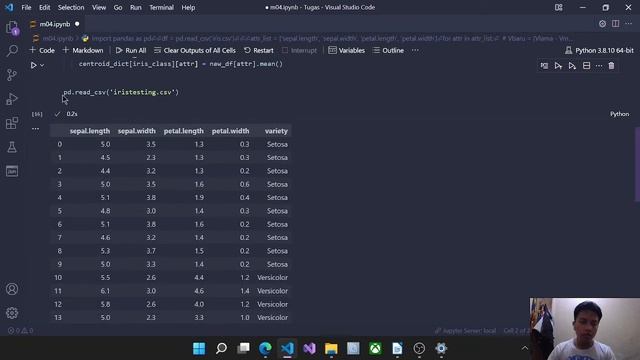The image size is (640, 360).
Task: Open File Explorer from taskbar
Action: (331, 349)
